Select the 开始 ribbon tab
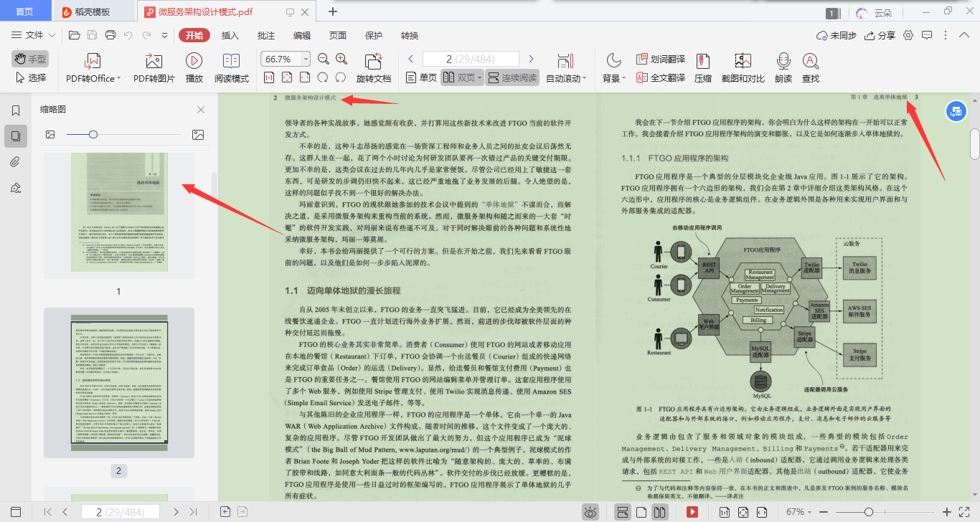Viewport: 980px width, 522px height. (x=194, y=35)
